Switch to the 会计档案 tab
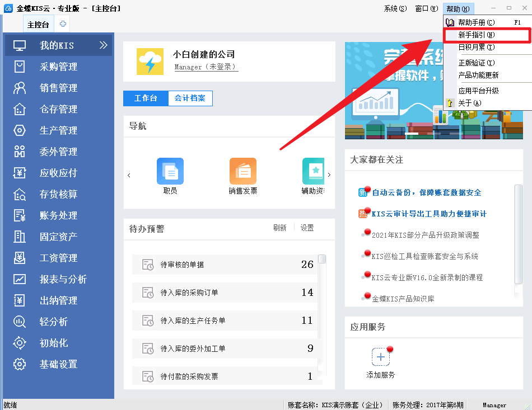This screenshot has height=410, width=532. pyautogui.click(x=190, y=98)
